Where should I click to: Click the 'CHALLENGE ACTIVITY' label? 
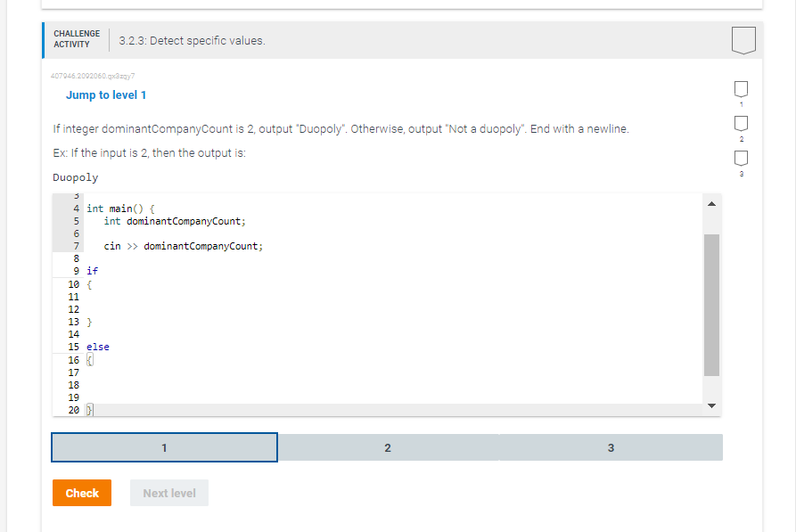[x=77, y=39]
